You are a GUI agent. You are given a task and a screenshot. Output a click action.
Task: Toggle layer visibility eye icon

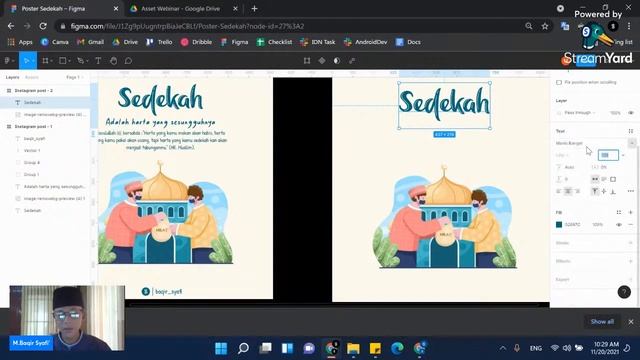pos(631,113)
